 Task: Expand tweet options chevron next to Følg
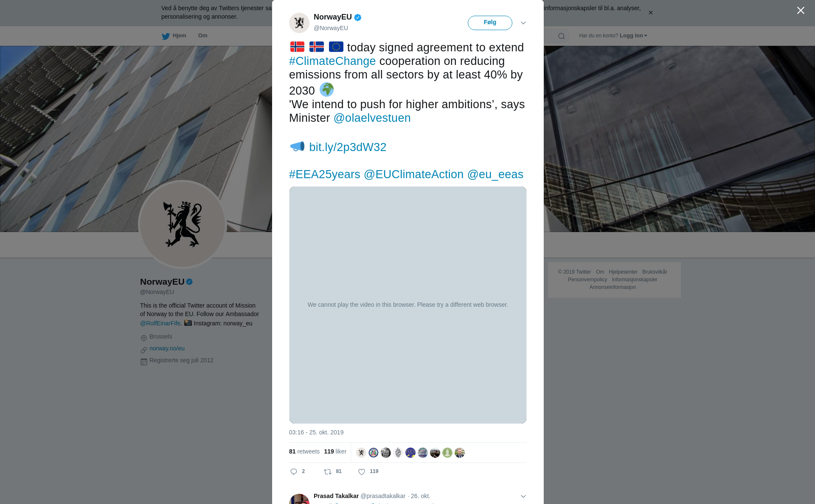pos(523,23)
